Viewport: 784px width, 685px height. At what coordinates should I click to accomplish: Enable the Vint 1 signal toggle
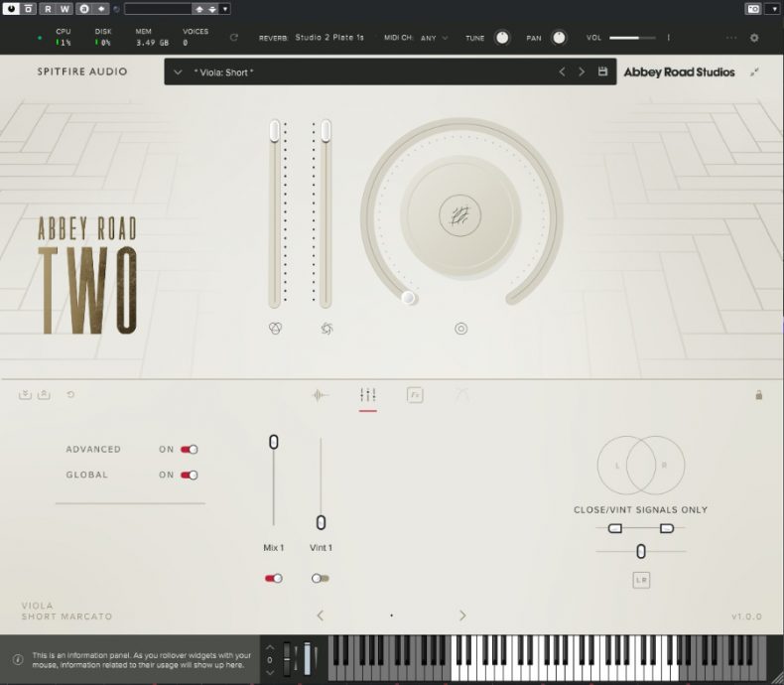coord(321,578)
